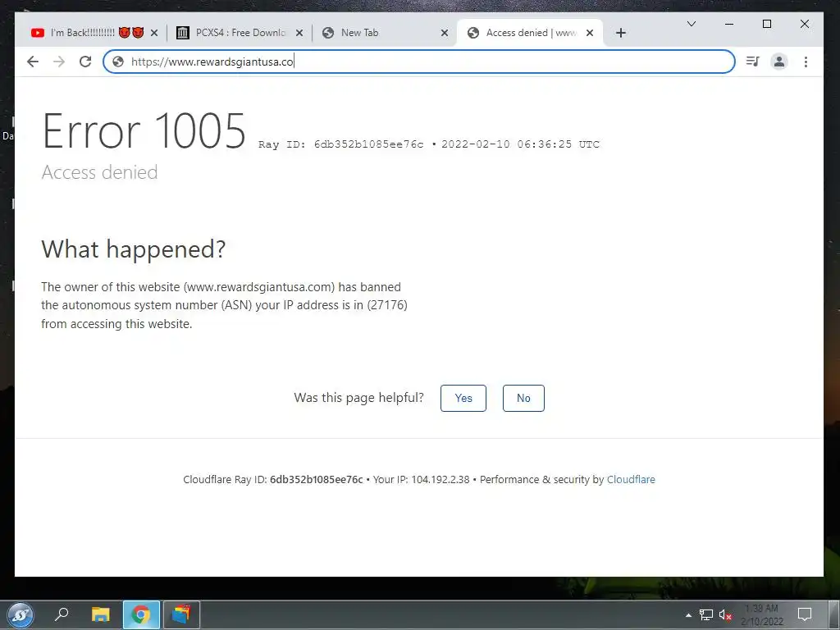Switch to the New Tab tab
This screenshot has width=840, height=630.
386,33
